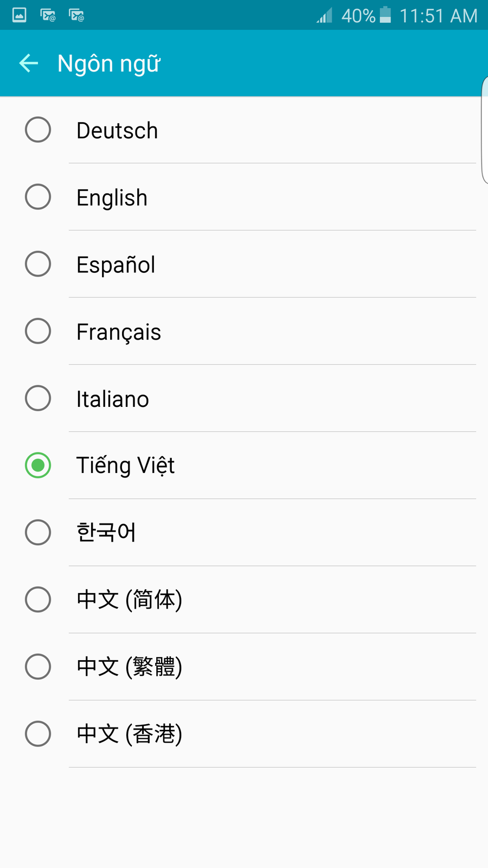Tap the battery icon in status bar
This screenshot has width=488, height=868.
385,15
